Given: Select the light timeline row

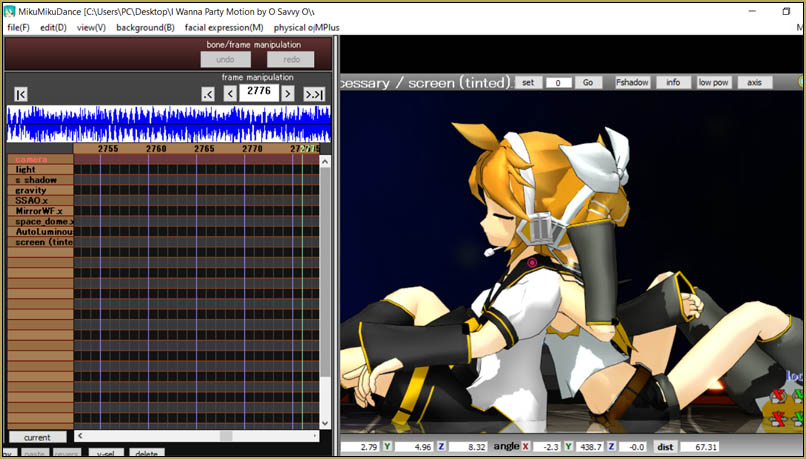Looking at the screenshot, I should click(41, 170).
